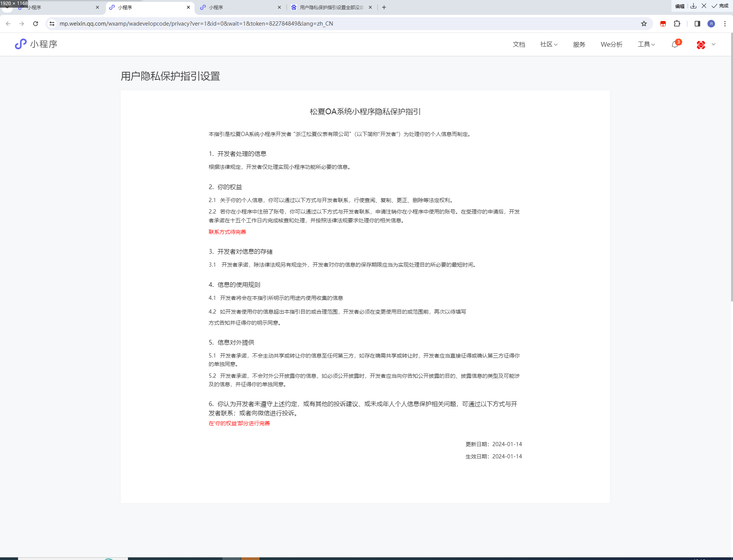Image resolution: width=733 pixels, height=560 pixels.
Task: Open the Extensions puzzle menu
Action: click(677, 24)
